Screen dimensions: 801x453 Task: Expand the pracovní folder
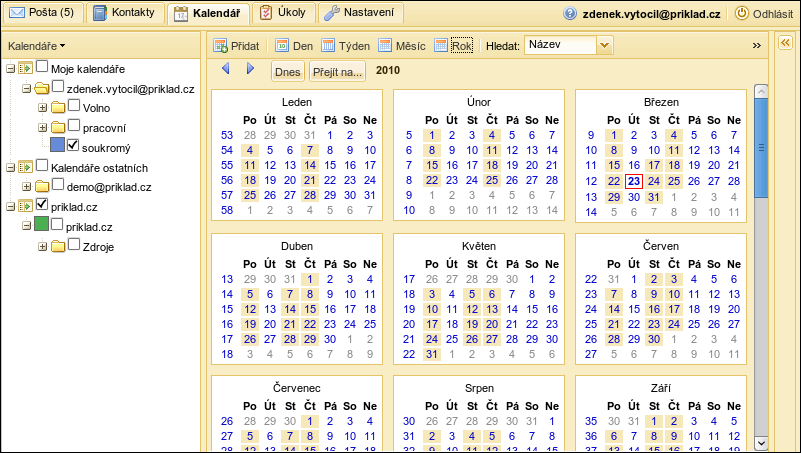point(43,128)
